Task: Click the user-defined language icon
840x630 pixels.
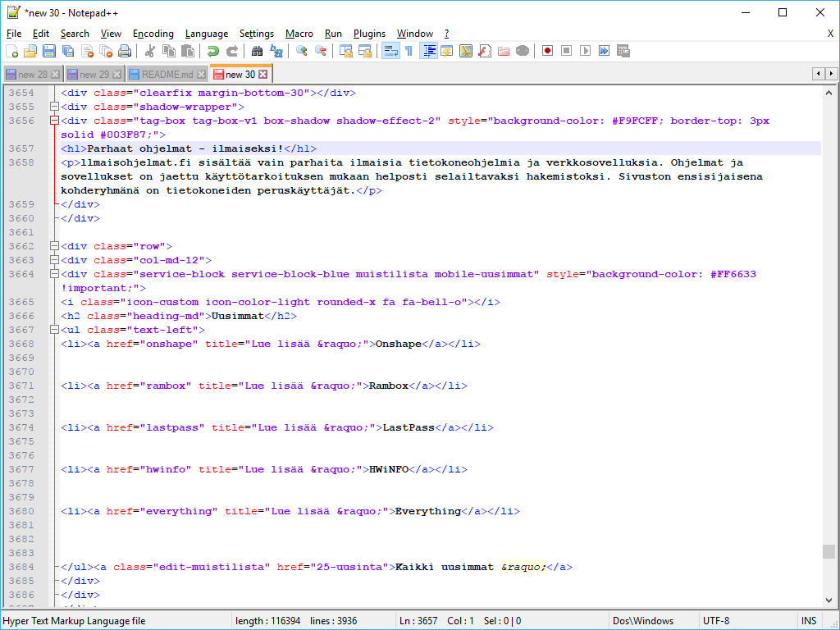Action: pyautogui.click(x=447, y=51)
